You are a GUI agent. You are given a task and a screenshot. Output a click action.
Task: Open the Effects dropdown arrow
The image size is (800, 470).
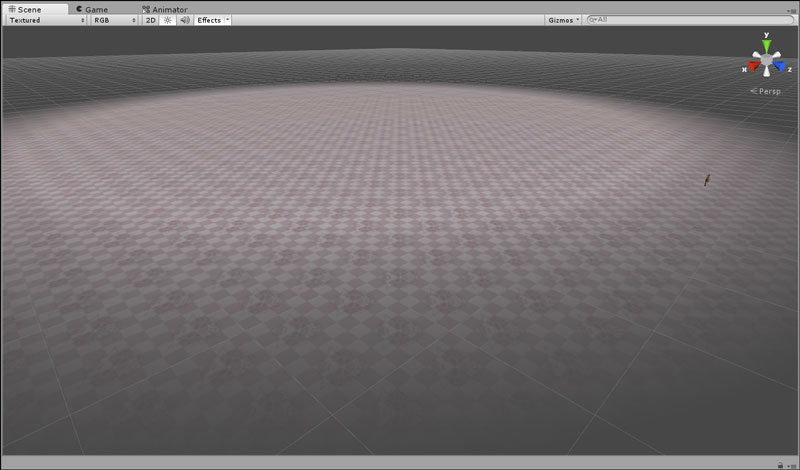tap(228, 20)
